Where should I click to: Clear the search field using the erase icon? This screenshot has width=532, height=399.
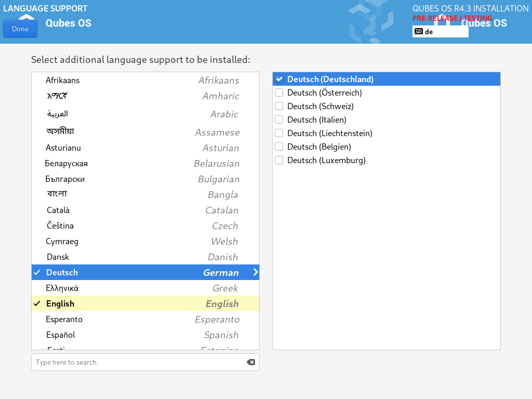click(x=251, y=362)
